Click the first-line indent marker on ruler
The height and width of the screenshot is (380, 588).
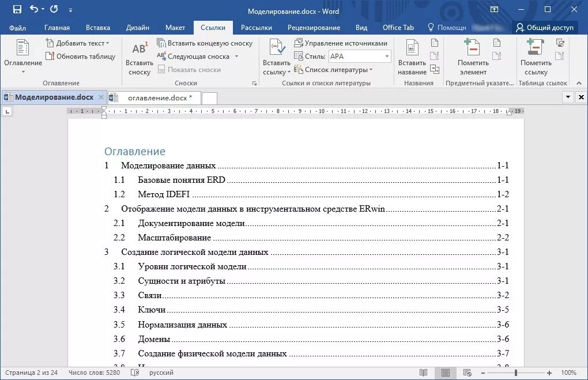[104, 108]
